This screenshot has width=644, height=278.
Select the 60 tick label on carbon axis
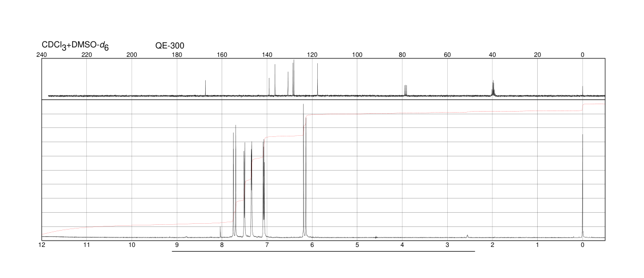(x=447, y=55)
